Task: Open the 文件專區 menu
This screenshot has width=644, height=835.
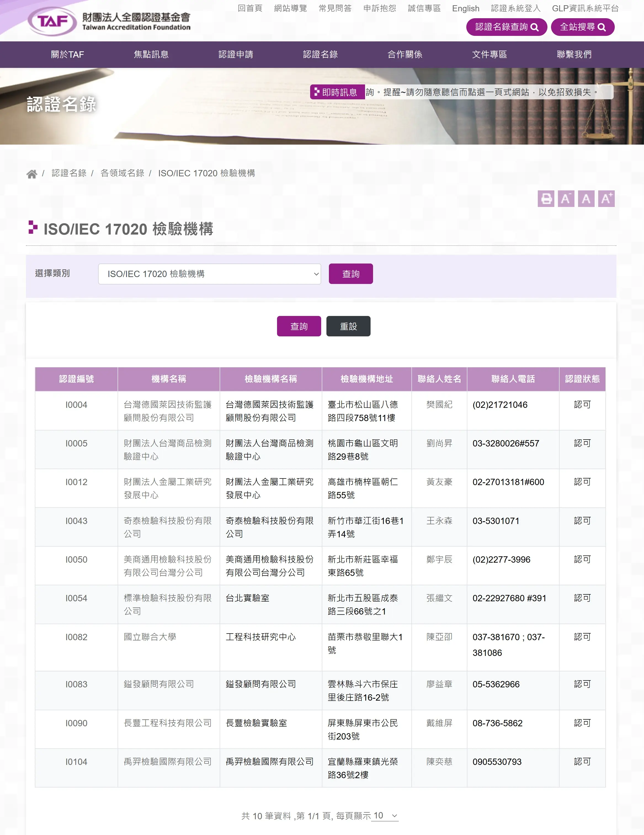Action: [489, 55]
